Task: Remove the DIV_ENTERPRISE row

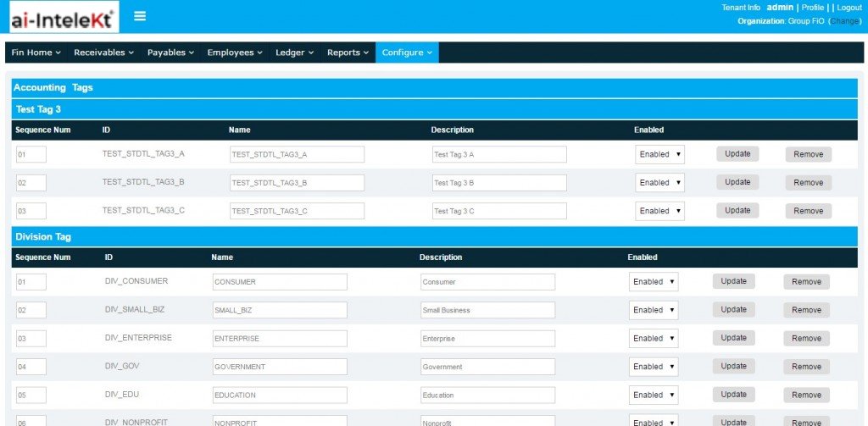Action: coord(807,338)
